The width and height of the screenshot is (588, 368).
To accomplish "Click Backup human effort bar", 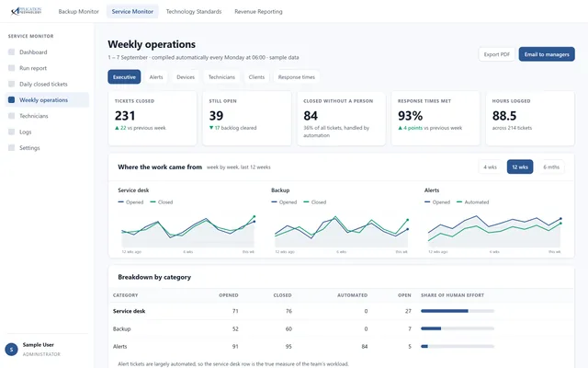I will tap(458, 328).
